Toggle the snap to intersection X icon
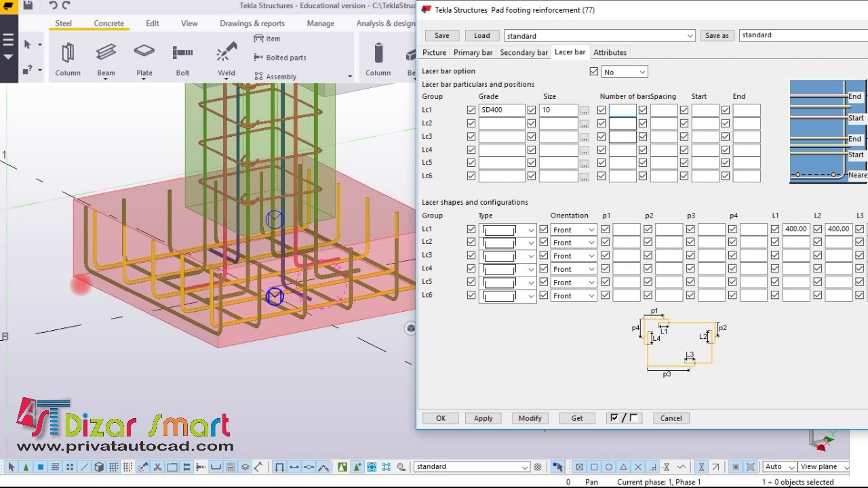Image resolution: width=868 pixels, height=488 pixels. (638, 467)
